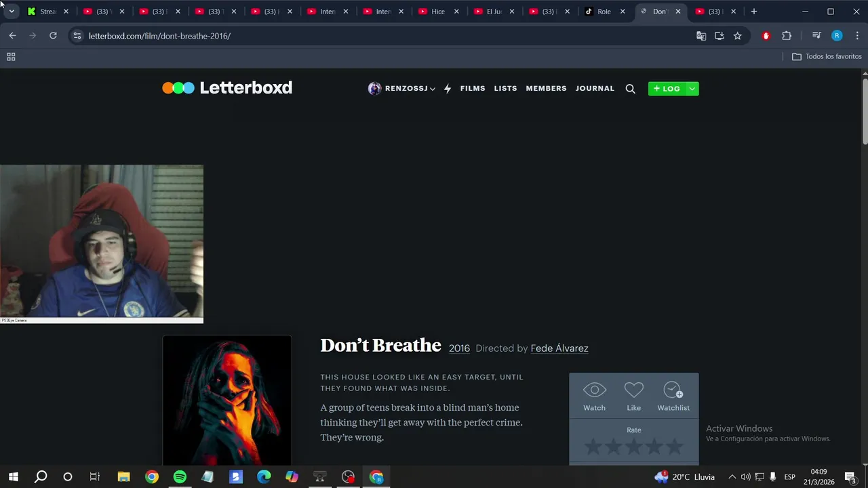Open the tab search dropdown in Chrome
The height and width of the screenshot is (488, 868).
(x=12, y=12)
